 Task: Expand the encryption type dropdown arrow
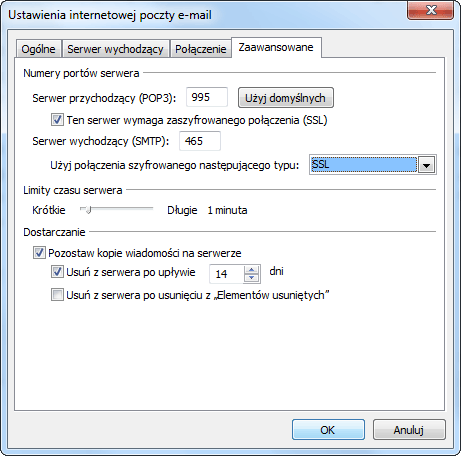point(427,165)
